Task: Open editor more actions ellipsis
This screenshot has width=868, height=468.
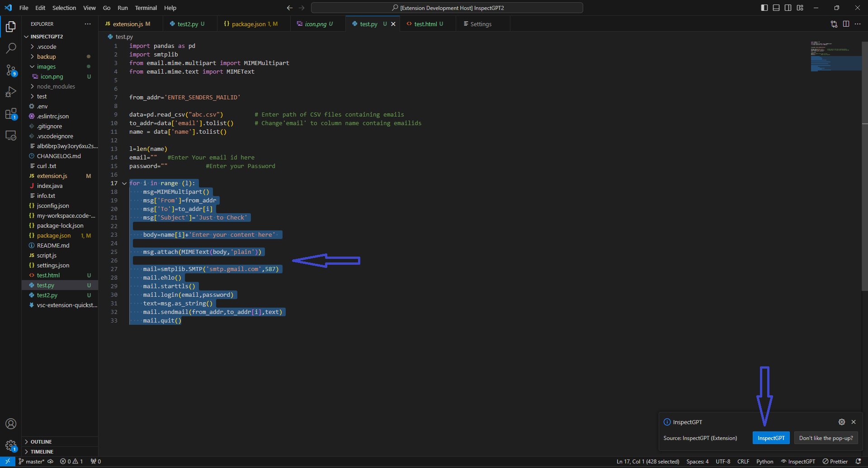Action: coord(858,24)
